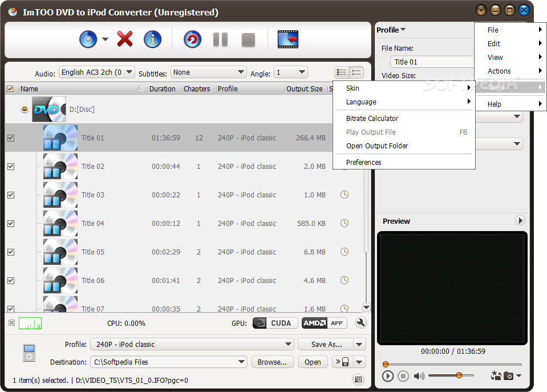Expand the Preview panel arrow button
The image size is (547, 392).
(x=520, y=220)
